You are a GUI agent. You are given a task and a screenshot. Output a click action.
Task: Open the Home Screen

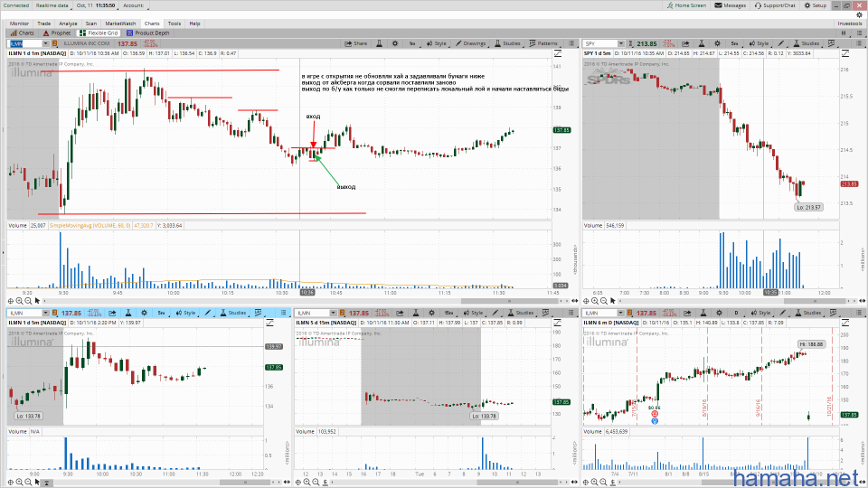[686, 5]
